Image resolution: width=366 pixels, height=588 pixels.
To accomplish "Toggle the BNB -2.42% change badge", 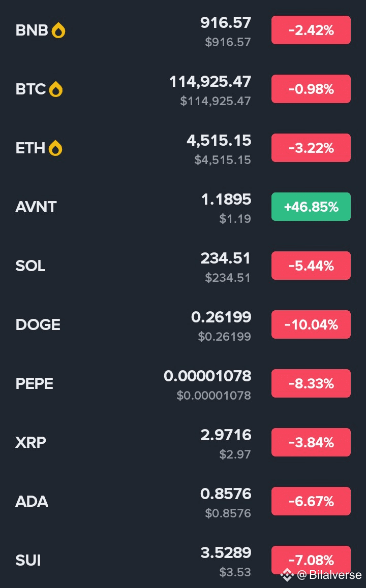I will [x=311, y=30].
